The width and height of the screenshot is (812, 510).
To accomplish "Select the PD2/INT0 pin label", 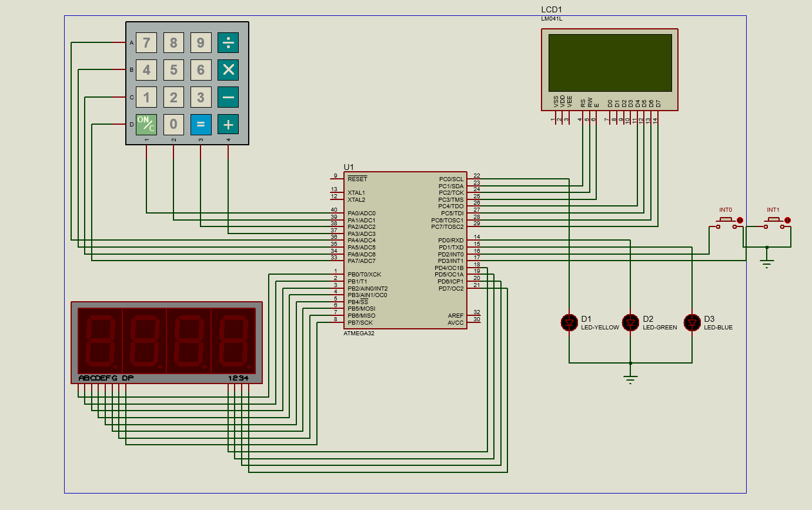I will 450,254.
